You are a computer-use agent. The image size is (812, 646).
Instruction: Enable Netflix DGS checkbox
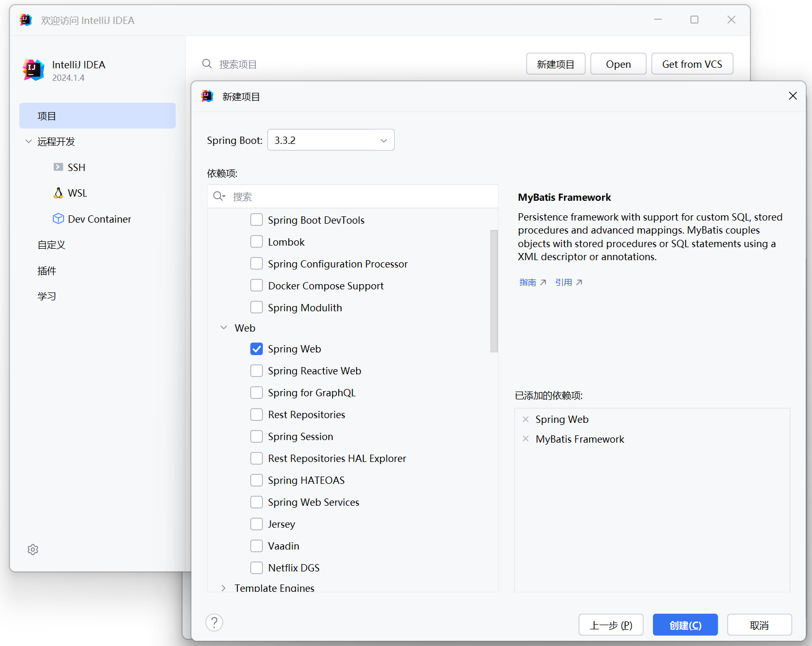pyautogui.click(x=257, y=568)
